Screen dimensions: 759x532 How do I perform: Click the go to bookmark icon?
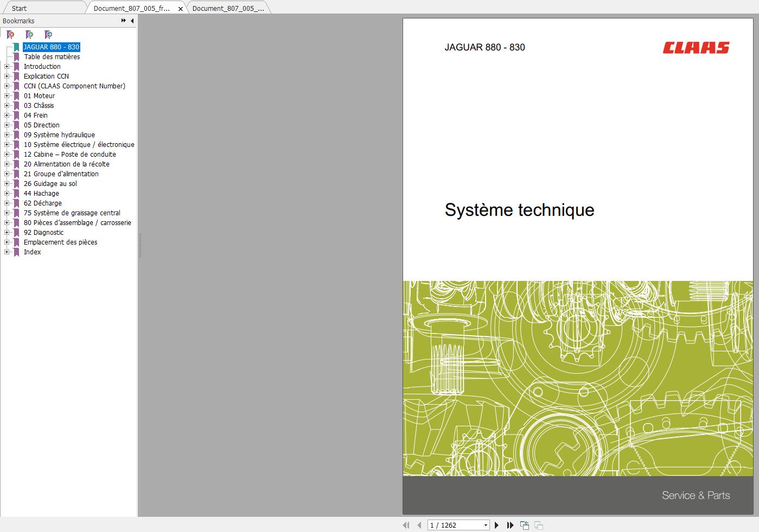[48, 35]
